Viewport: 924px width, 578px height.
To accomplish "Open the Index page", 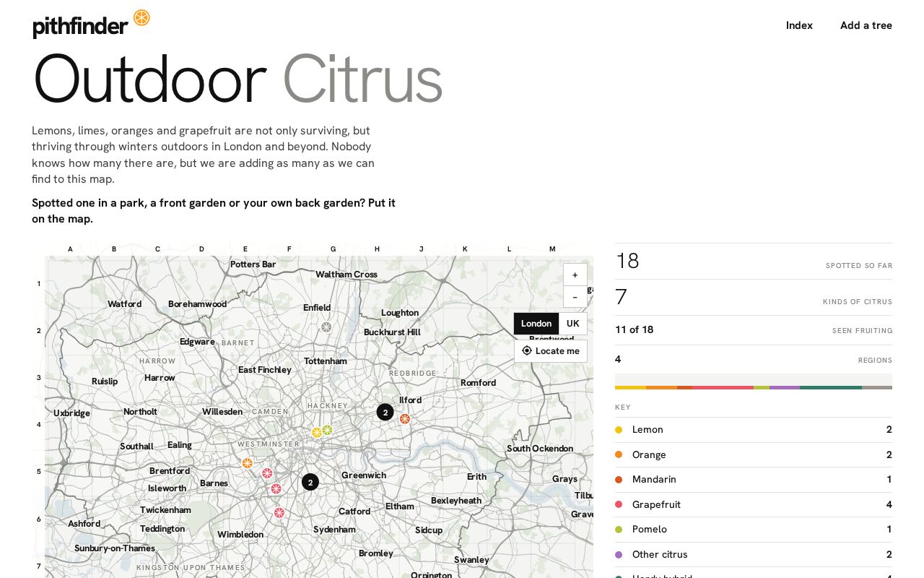I will [x=799, y=25].
